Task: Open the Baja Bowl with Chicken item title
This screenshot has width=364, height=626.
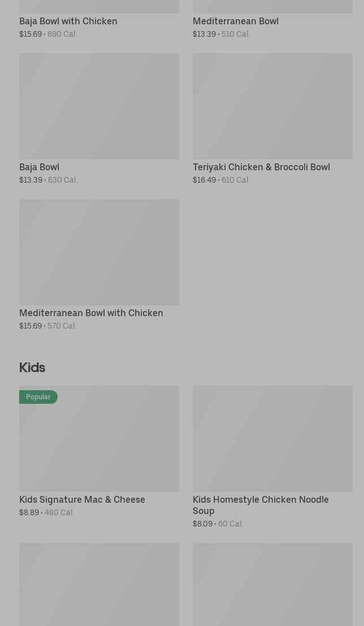Action: (x=68, y=21)
